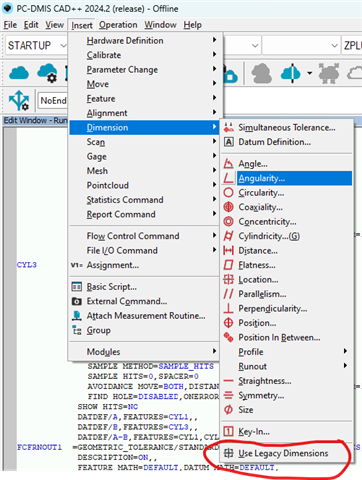Click the blue cloud toolbar icon

point(19,72)
